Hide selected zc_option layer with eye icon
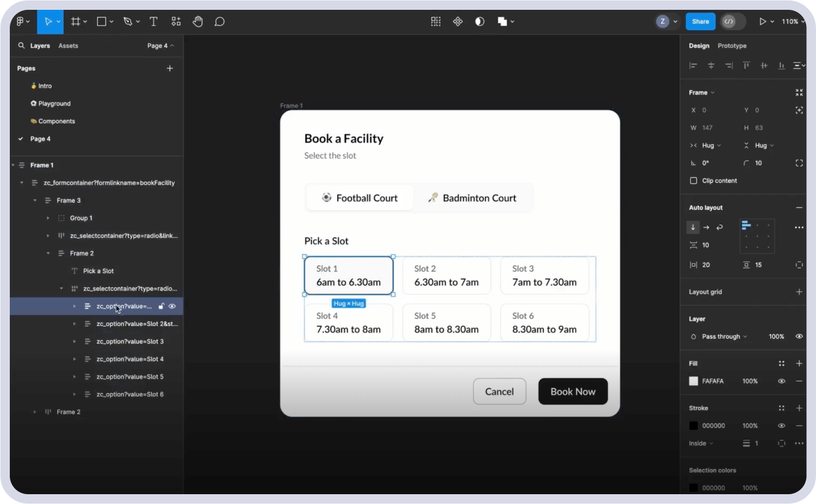Viewport: 816px width, 504px height. click(172, 306)
